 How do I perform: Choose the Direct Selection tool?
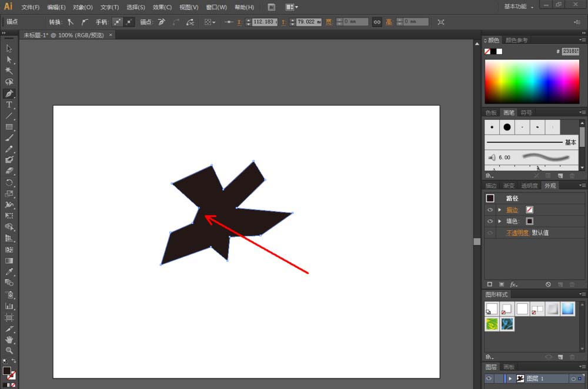pos(9,60)
